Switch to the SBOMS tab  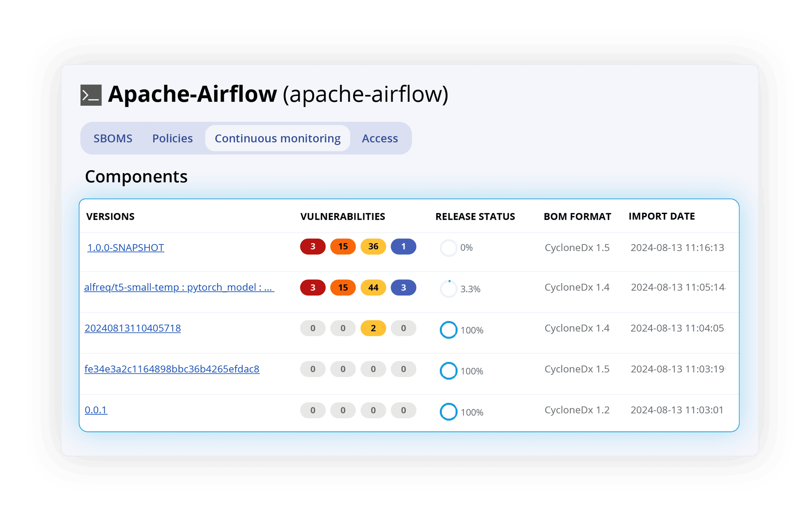113,138
